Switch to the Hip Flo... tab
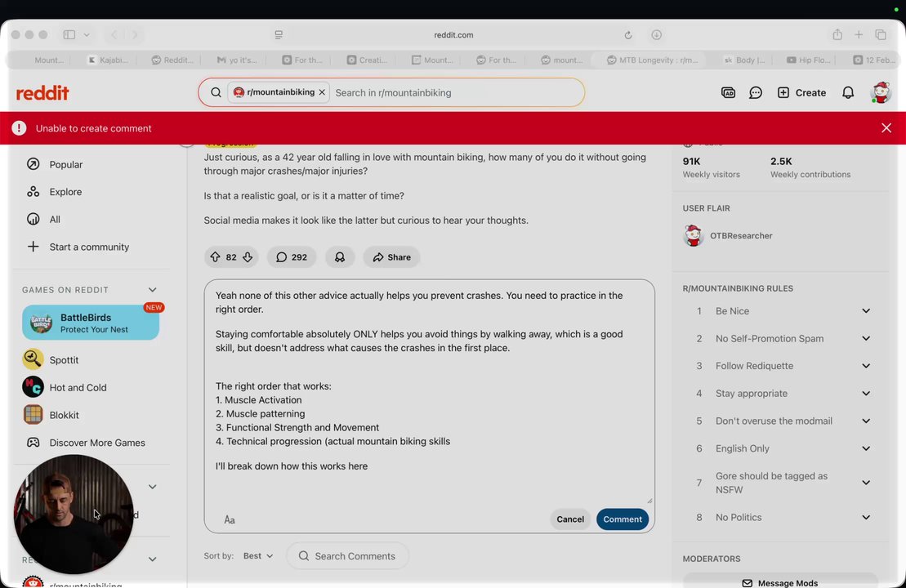Screen dimensions: 906x588 point(809,60)
